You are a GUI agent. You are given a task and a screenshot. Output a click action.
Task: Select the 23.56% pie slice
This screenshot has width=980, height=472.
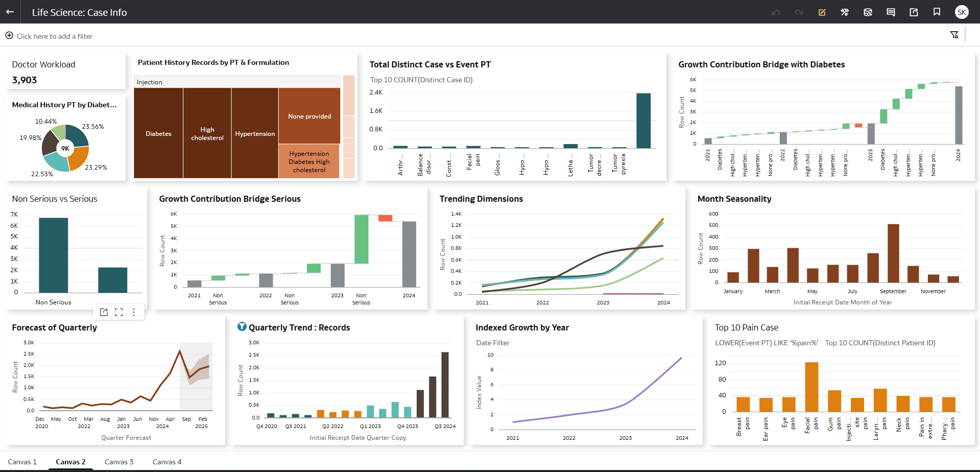pos(78,135)
